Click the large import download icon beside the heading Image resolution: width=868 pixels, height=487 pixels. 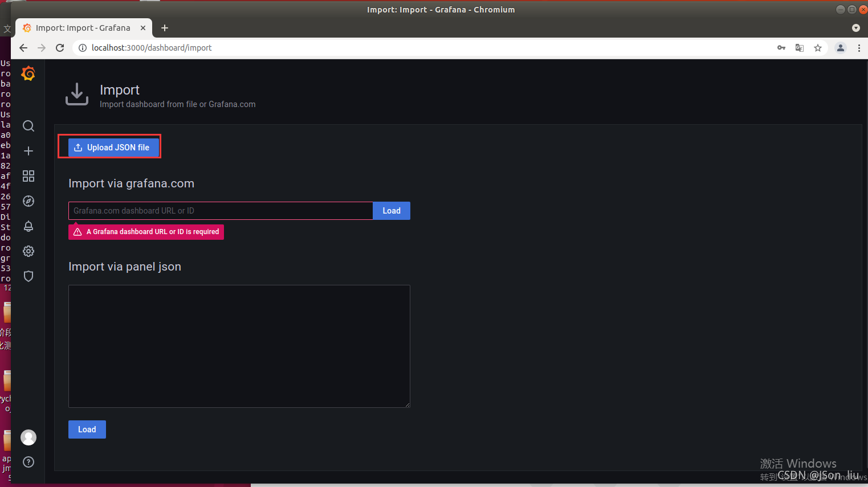click(x=77, y=94)
